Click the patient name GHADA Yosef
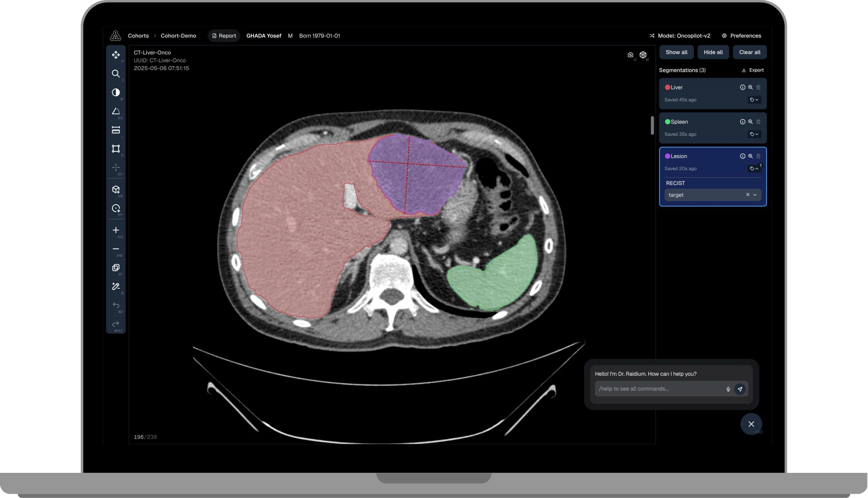 pyautogui.click(x=264, y=36)
